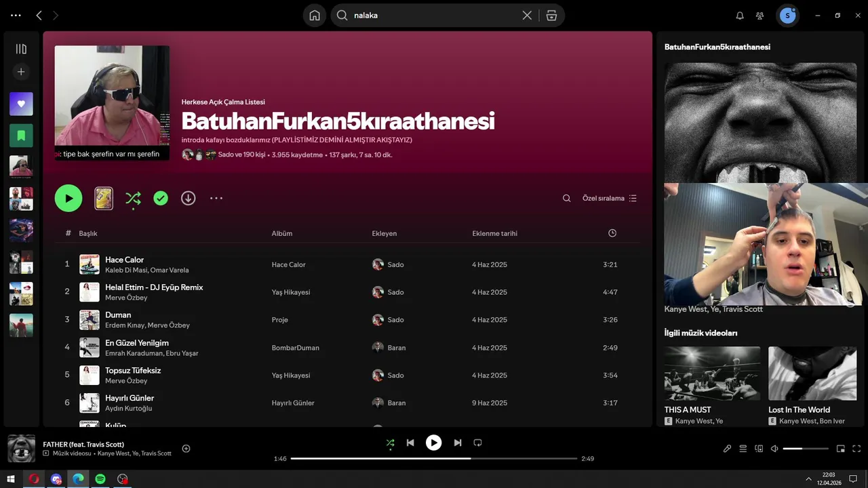This screenshot has width=868, height=488.
Task: Play the BatuhanFurkan5kıraathanesi playlist
Action: pos(68,199)
